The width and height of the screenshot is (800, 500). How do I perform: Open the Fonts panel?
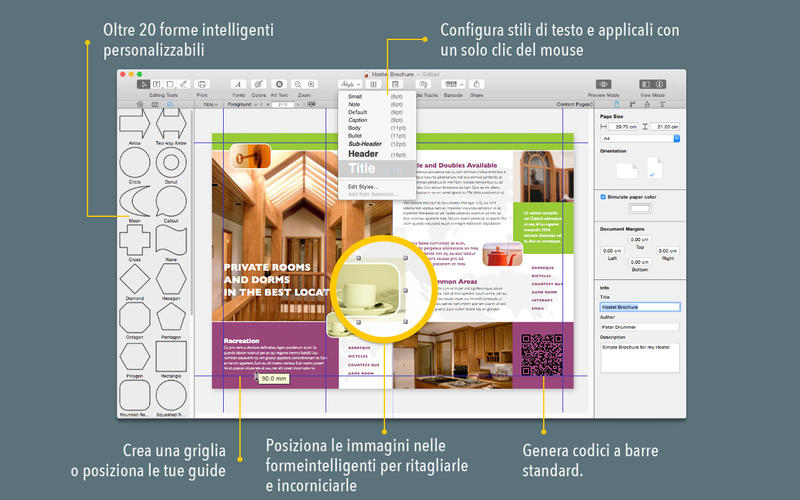pyautogui.click(x=238, y=84)
